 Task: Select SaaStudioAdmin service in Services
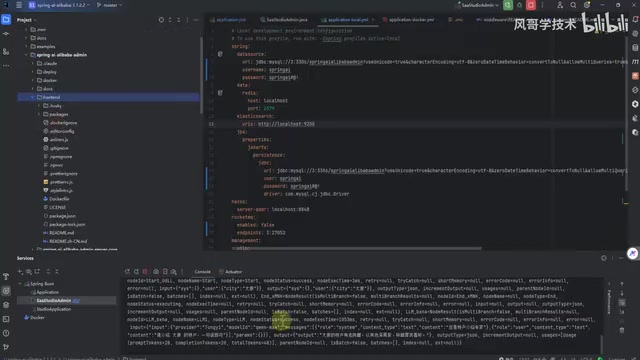[67, 300]
